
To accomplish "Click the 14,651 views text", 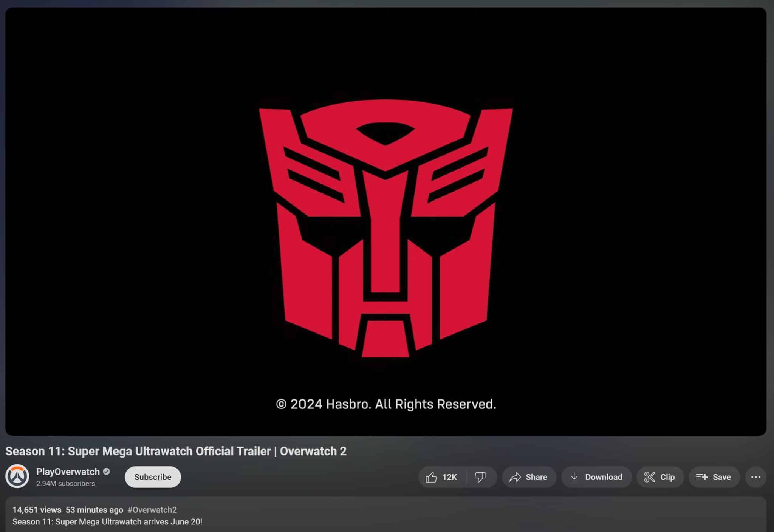I will click(x=37, y=509).
